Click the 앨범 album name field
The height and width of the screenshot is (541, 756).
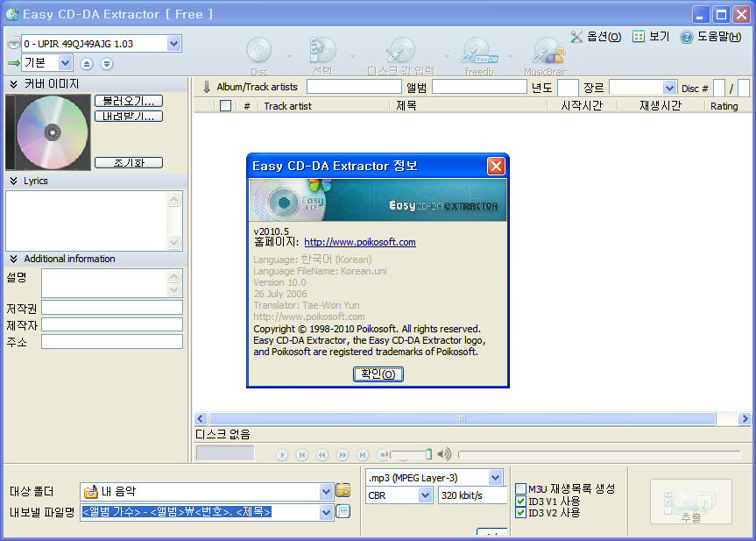point(479,87)
